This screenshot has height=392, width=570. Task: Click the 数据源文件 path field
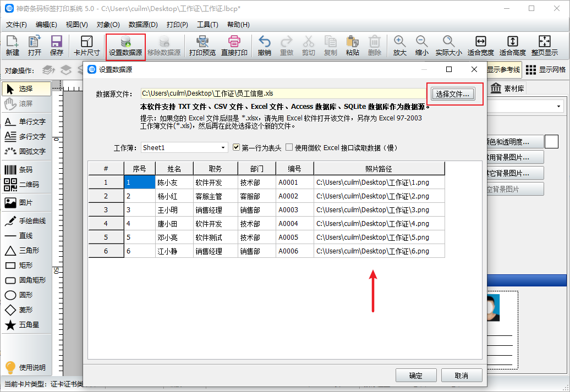[x=284, y=93]
